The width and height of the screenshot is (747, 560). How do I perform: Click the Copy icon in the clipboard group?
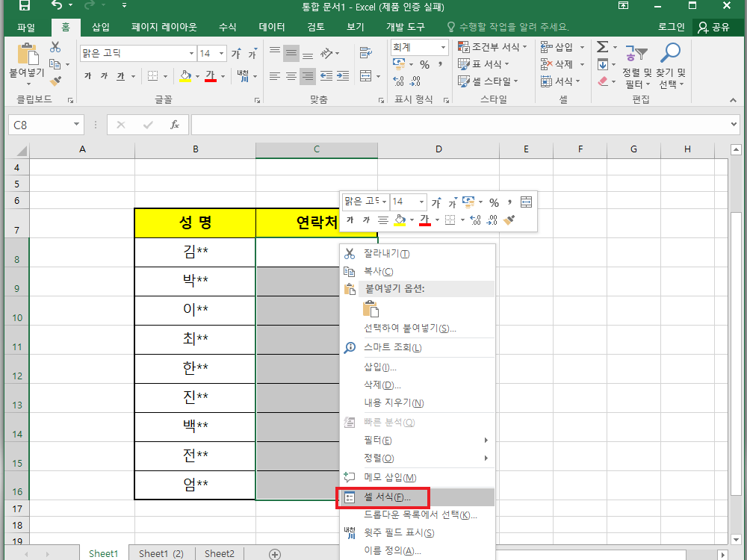55,63
